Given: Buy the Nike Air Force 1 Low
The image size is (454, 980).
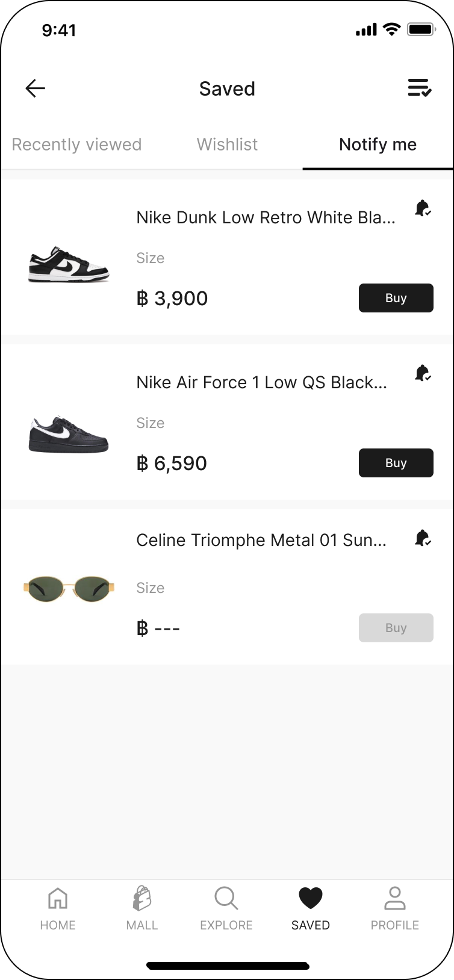Looking at the screenshot, I should [396, 463].
